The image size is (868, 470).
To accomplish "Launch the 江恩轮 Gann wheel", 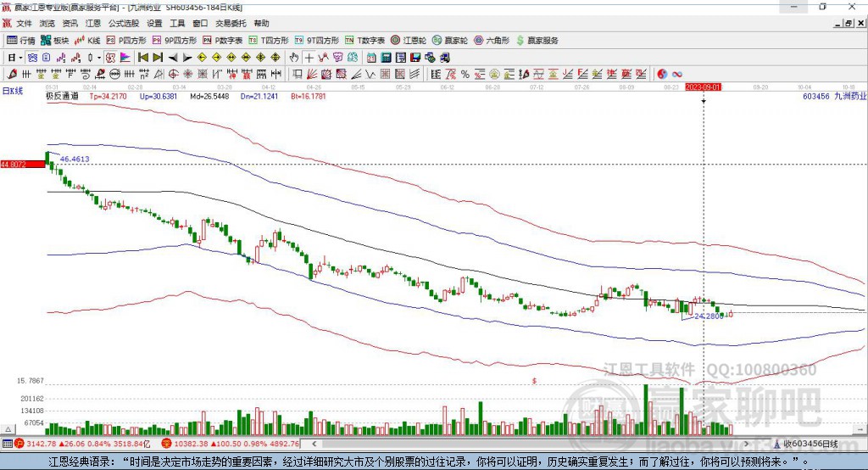I will 409,41.
